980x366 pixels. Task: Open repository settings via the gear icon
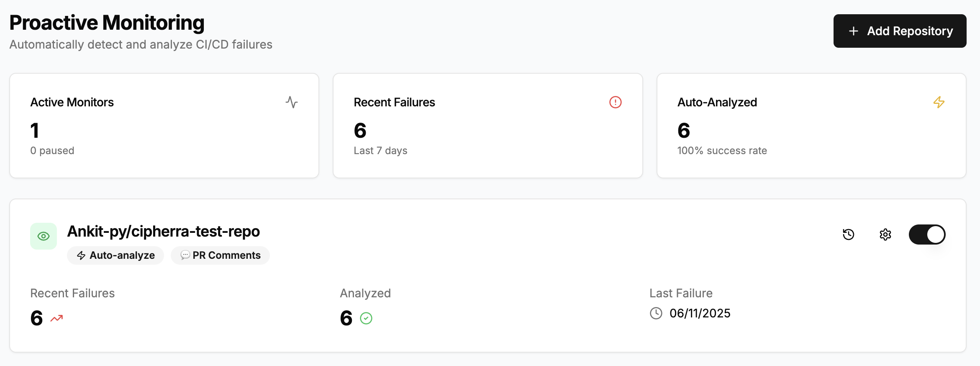[x=885, y=235]
